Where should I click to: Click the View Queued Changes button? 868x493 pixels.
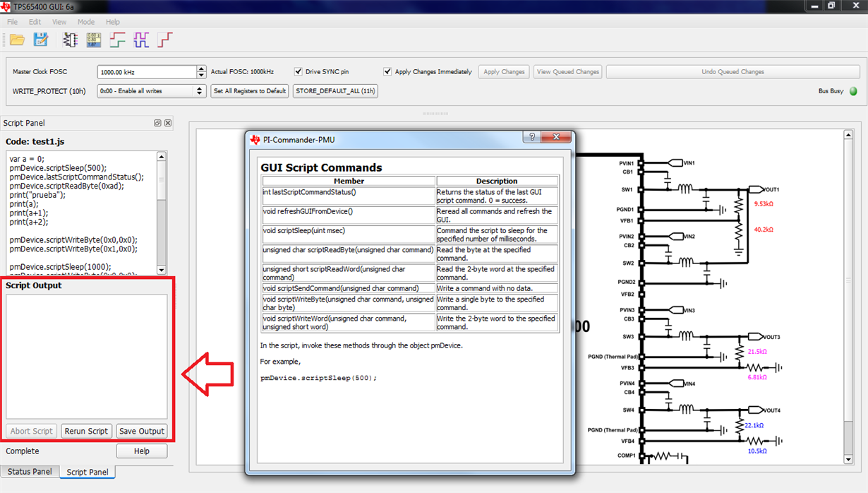[568, 71]
